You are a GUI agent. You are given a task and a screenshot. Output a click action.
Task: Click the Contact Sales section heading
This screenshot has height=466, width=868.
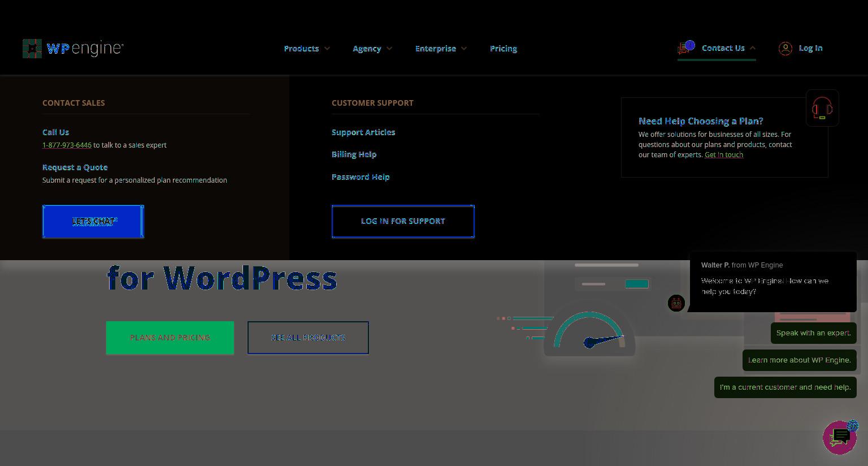73,103
